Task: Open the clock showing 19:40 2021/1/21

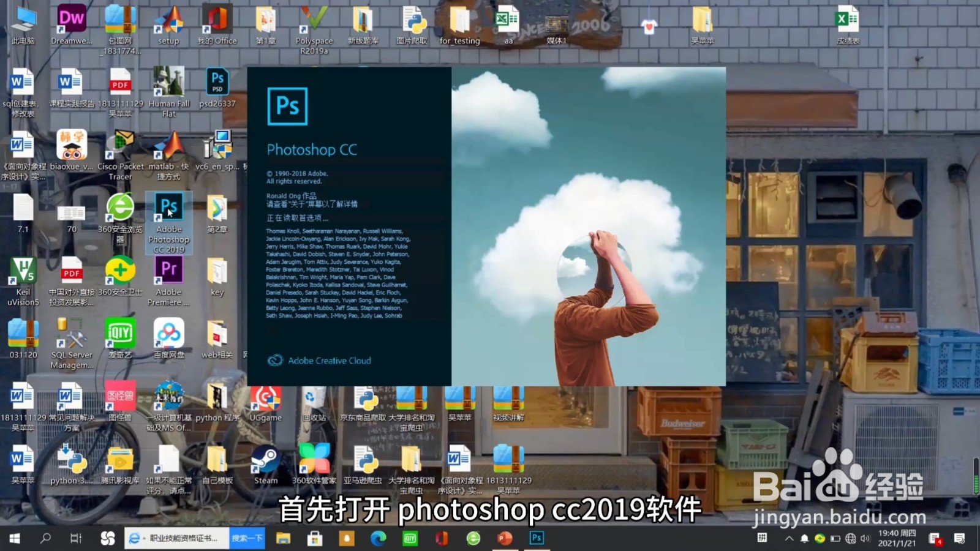Action: point(897,538)
